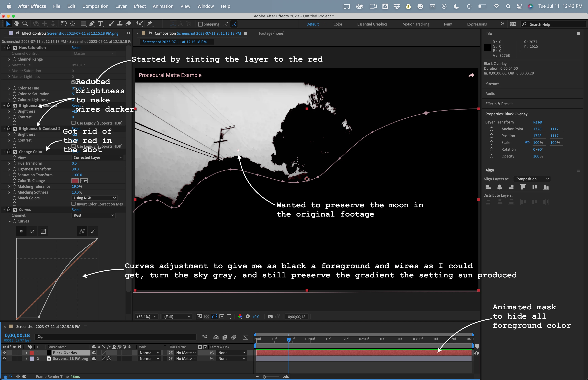The width and height of the screenshot is (588, 380).
Task: Switch to the Motion Tracking workspace
Action: click(416, 24)
